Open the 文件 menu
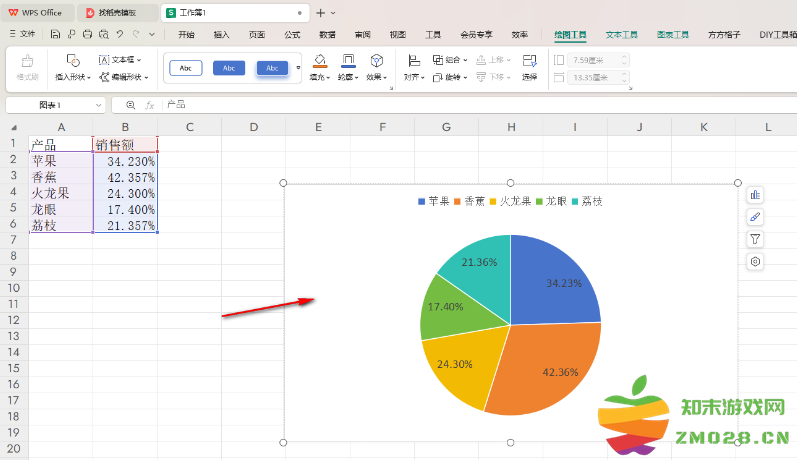The image size is (797, 461). coord(22,34)
